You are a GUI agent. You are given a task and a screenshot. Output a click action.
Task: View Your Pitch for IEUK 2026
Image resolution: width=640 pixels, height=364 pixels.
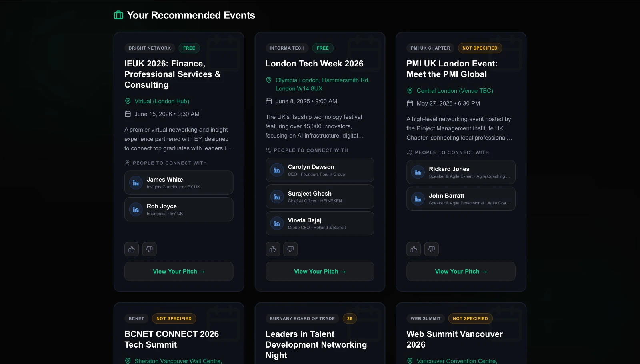click(x=179, y=271)
